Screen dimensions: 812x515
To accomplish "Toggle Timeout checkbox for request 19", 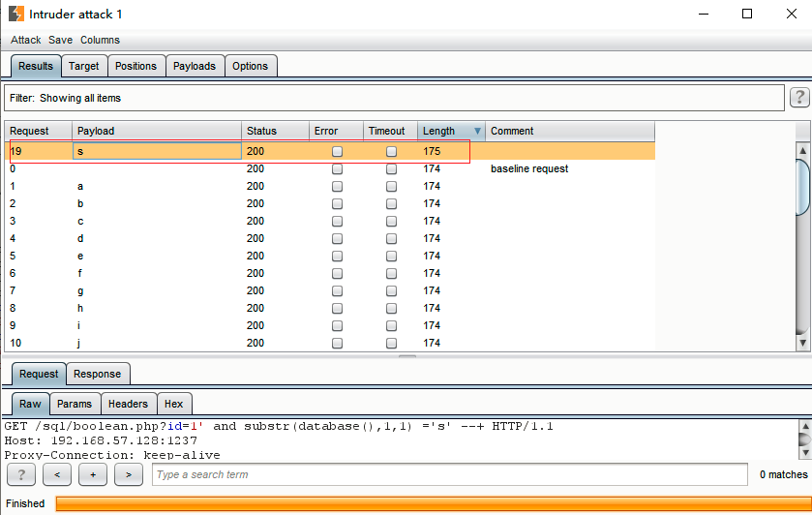I will (392, 151).
